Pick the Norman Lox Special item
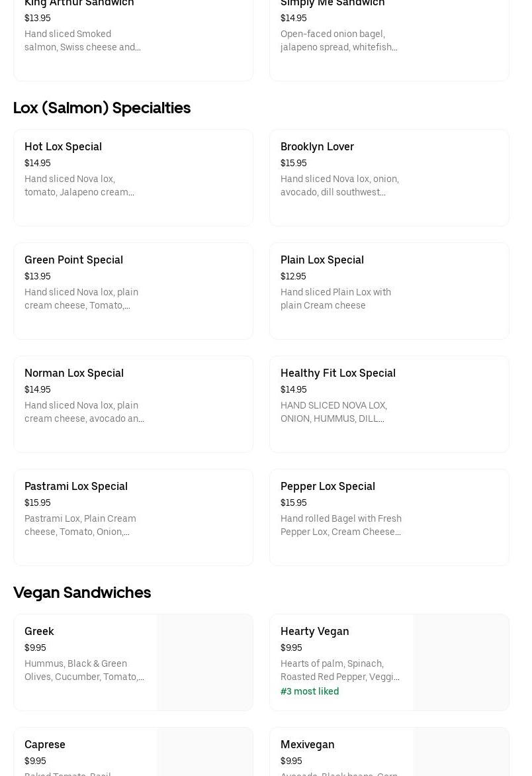The image size is (532, 776). [x=133, y=404]
